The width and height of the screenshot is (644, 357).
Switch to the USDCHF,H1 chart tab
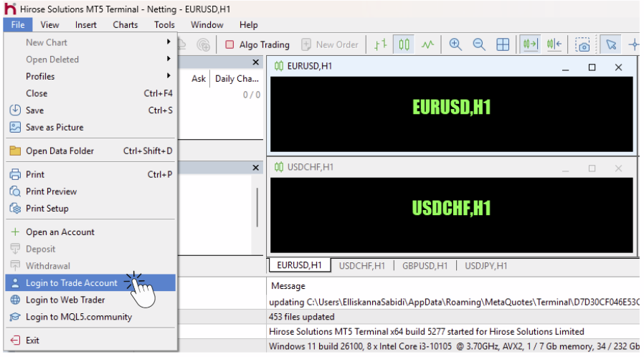[x=361, y=265]
